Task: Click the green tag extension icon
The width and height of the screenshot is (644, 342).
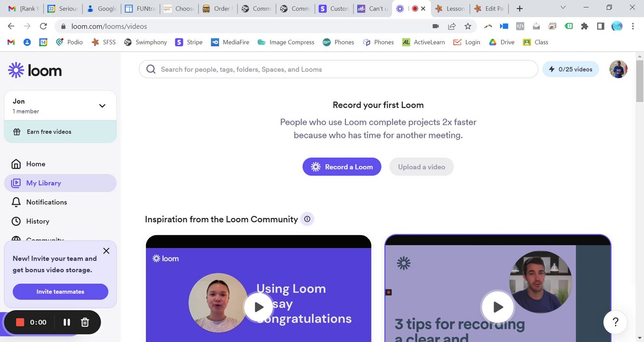Action: pos(568,27)
